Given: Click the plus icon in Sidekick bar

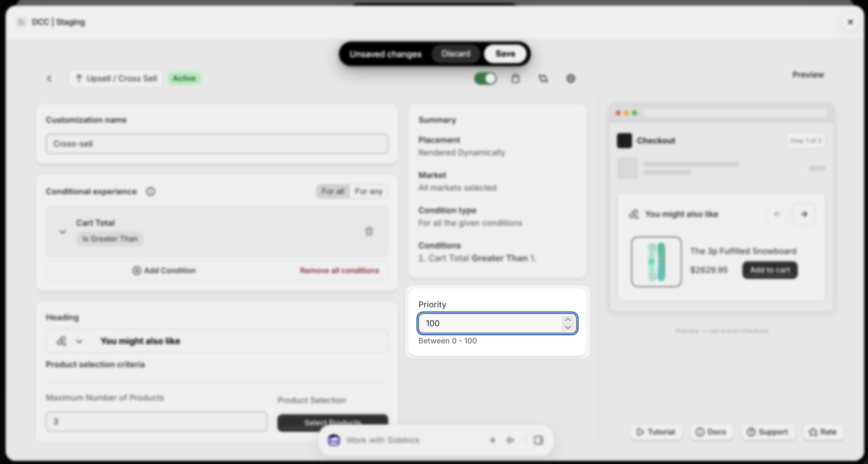Looking at the screenshot, I should (x=492, y=440).
